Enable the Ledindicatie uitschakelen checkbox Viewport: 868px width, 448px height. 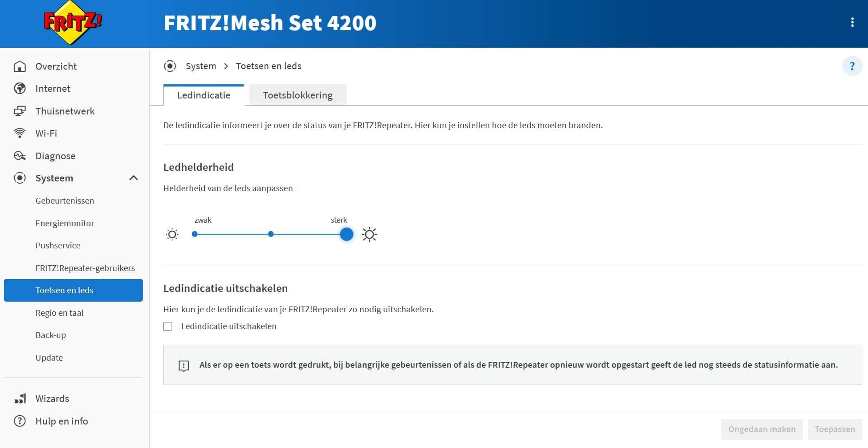pyautogui.click(x=168, y=326)
